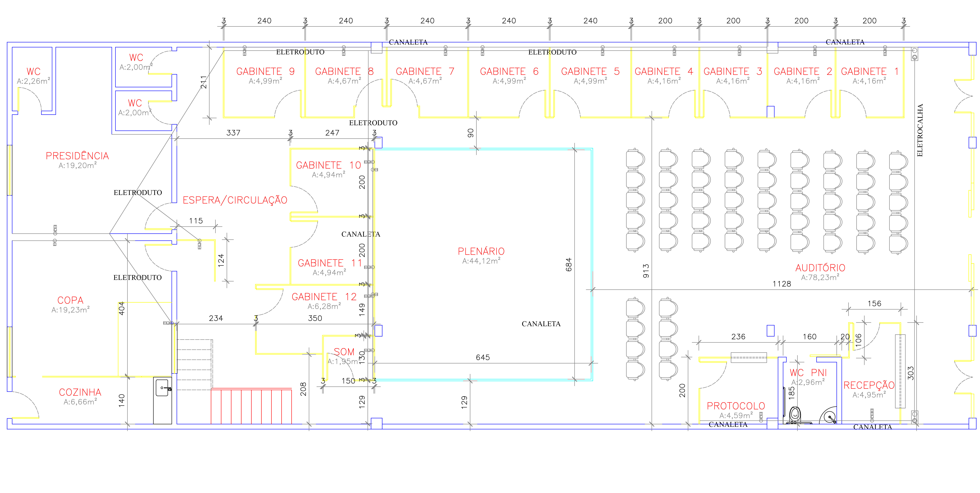The width and height of the screenshot is (980, 493).
Task: Select the GABINETE 9 label
Action: [265, 71]
